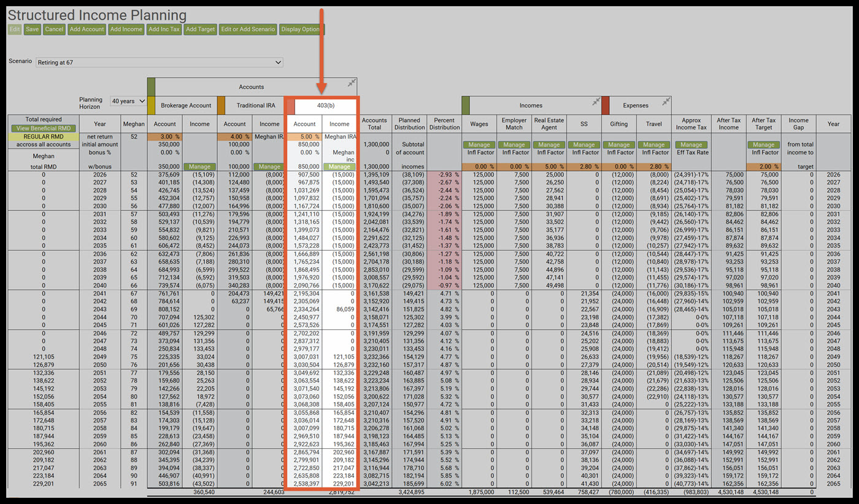This screenshot has height=504, width=859.
Task: Click the SS total 758,427
Action: tap(588, 492)
